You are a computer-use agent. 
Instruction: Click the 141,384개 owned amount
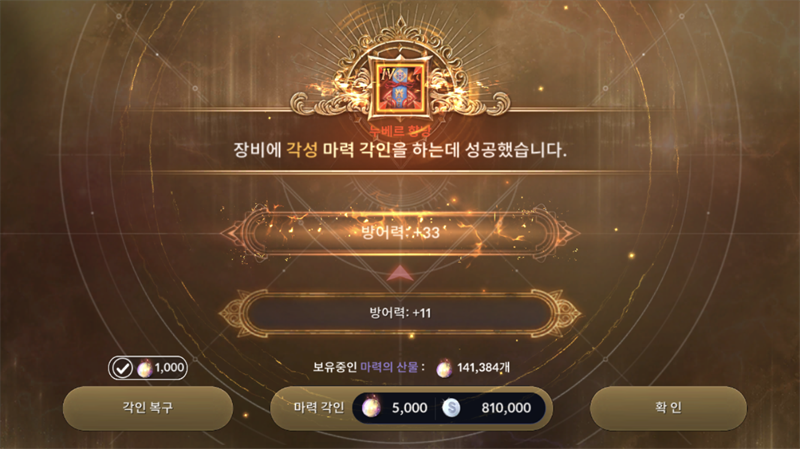click(x=483, y=367)
